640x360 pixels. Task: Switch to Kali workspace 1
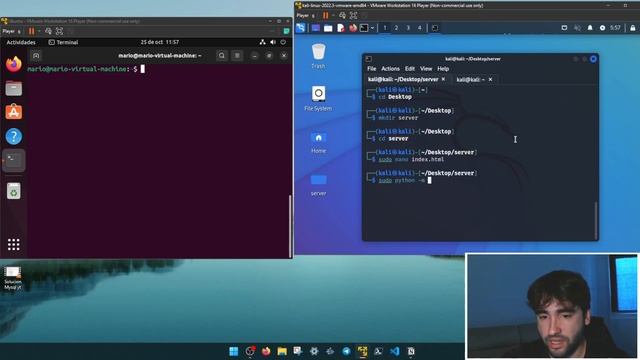pos(384,28)
